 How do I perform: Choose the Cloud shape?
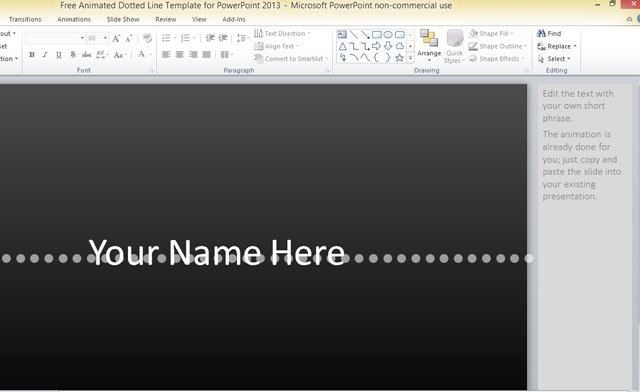pos(400,46)
